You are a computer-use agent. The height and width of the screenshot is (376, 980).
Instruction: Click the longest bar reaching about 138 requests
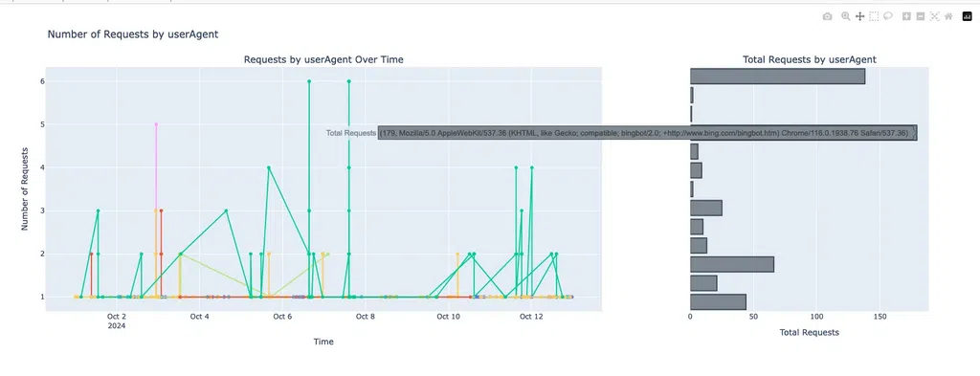[777, 77]
